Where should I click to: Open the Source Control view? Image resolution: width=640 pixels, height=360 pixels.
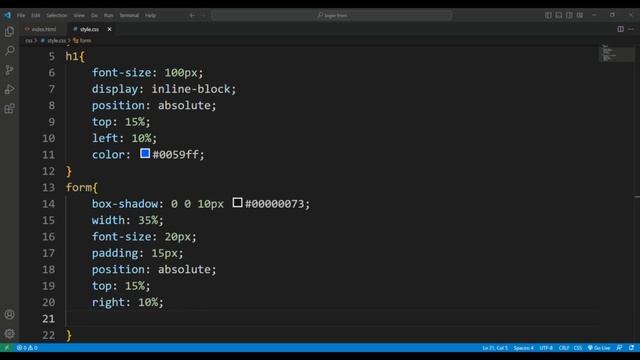tap(9, 70)
